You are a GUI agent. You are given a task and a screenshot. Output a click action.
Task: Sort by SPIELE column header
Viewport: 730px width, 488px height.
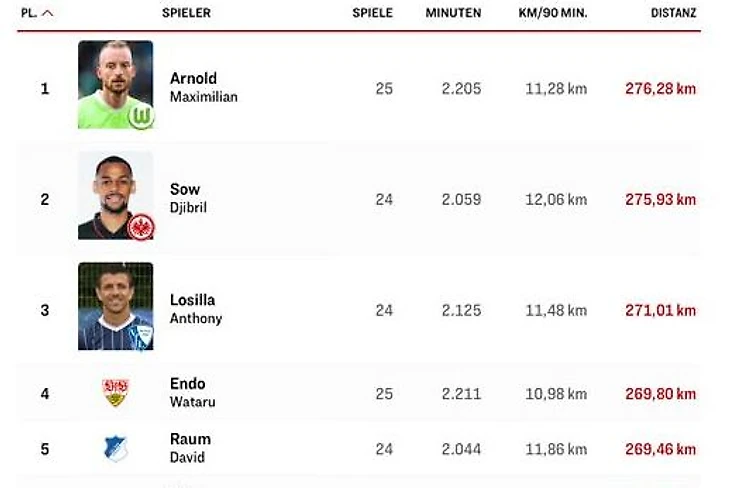click(x=372, y=13)
